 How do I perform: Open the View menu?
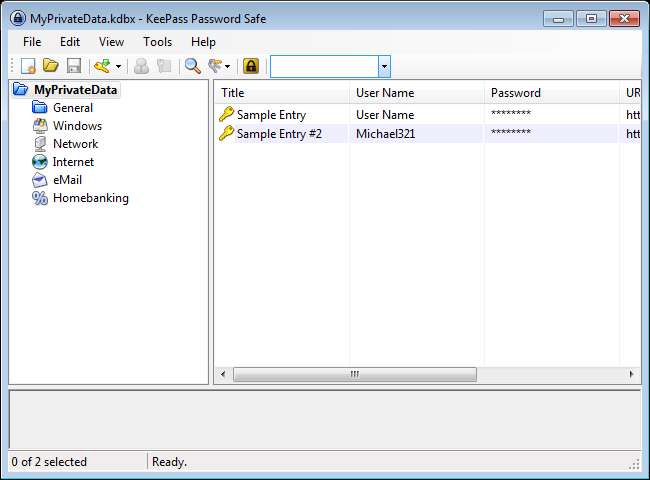point(111,42)
